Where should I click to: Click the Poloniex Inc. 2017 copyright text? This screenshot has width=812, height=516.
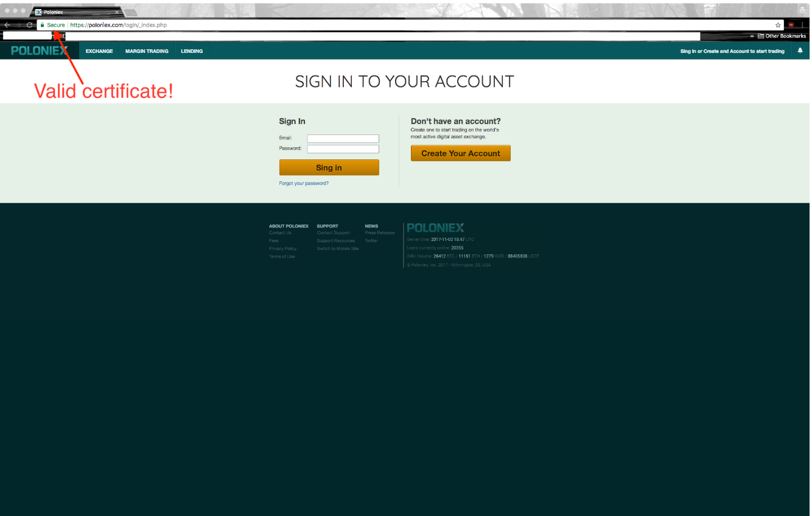pos(449,265)
